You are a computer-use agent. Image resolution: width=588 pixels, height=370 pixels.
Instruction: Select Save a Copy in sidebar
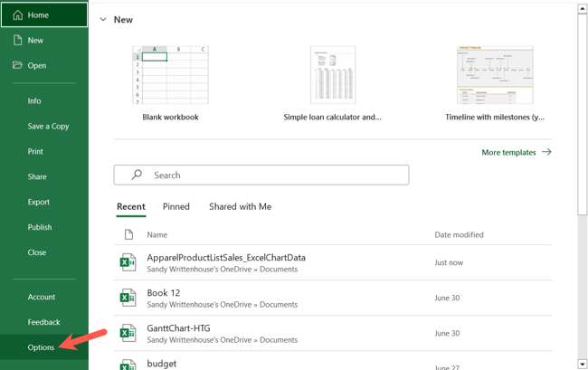click(48, 127)
